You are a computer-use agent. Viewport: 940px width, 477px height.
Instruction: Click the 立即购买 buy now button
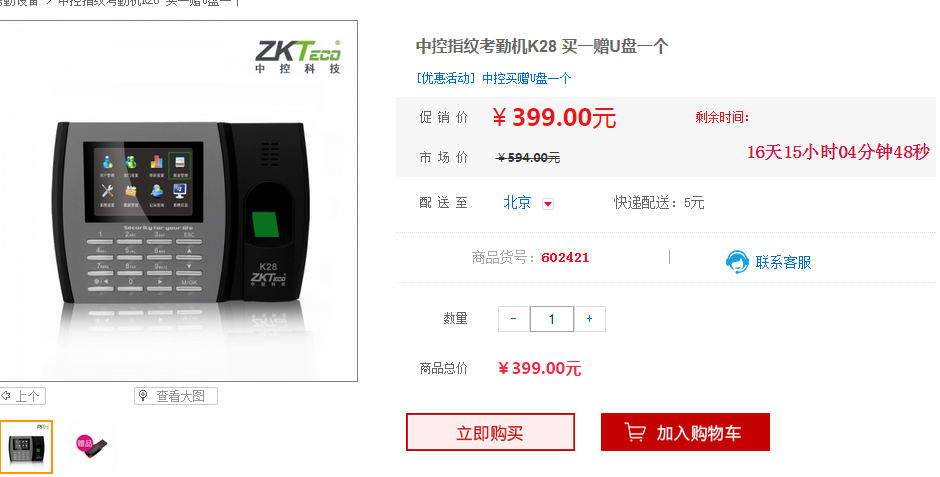[x=490, y=432]
